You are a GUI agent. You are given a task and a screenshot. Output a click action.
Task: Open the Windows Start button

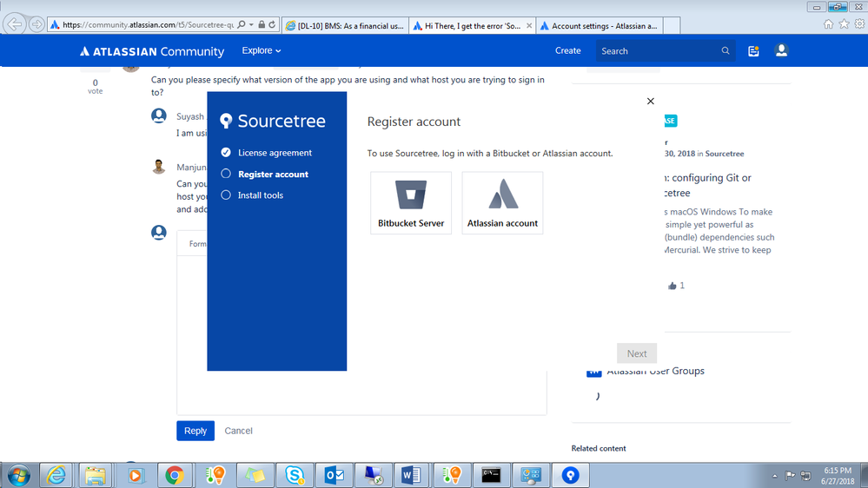[19, 475]
